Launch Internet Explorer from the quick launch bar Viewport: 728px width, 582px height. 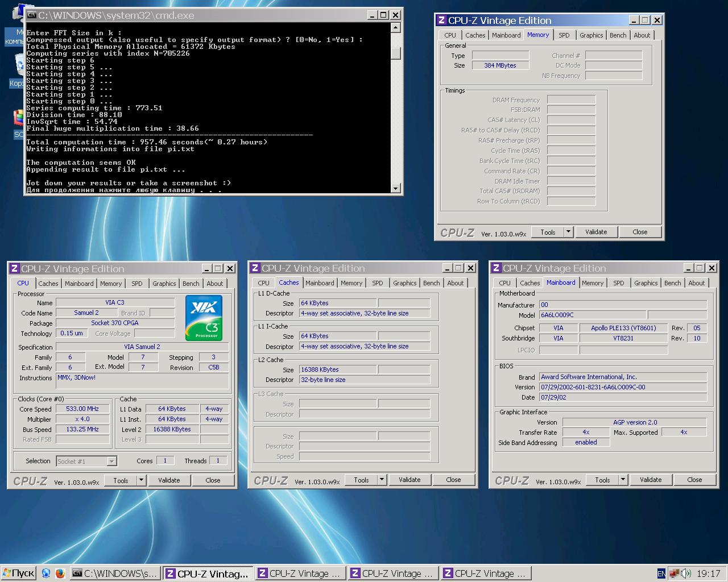46,573
